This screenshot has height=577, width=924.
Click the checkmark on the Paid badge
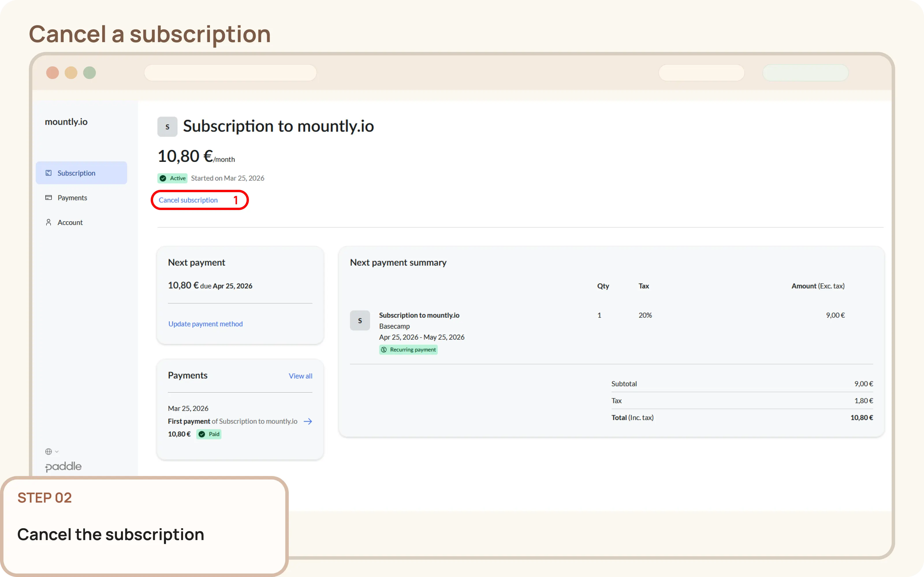(202, 434)
